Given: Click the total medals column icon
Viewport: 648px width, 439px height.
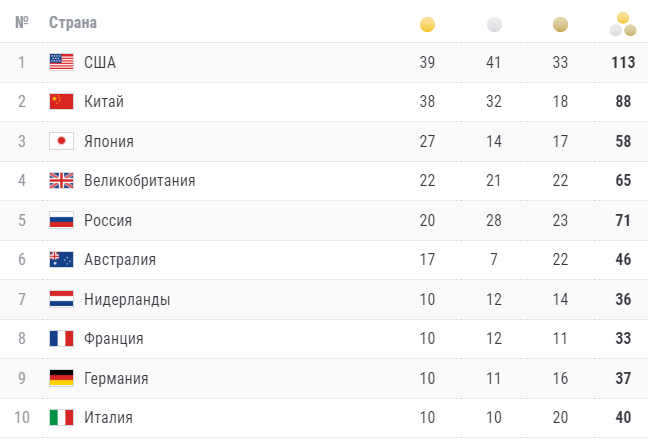Looking at the screenshot, I should pos(623,24).
